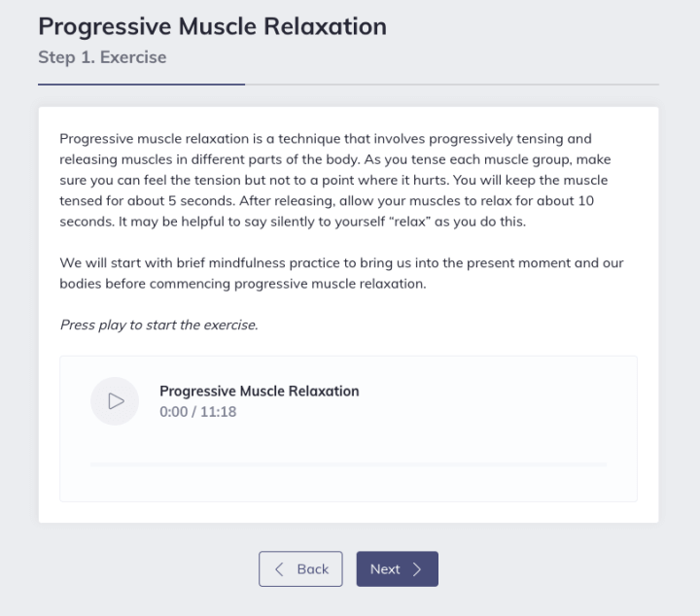Click the word "Back" on the outlined button
This screenshot has width=700, height=616.
tap(312, 569)
